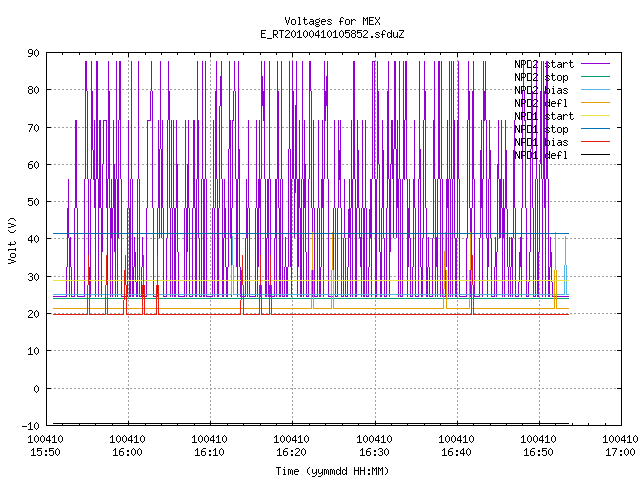Click the black NPD1 defl legend line
Screen dimensions: 640x480
595,155
